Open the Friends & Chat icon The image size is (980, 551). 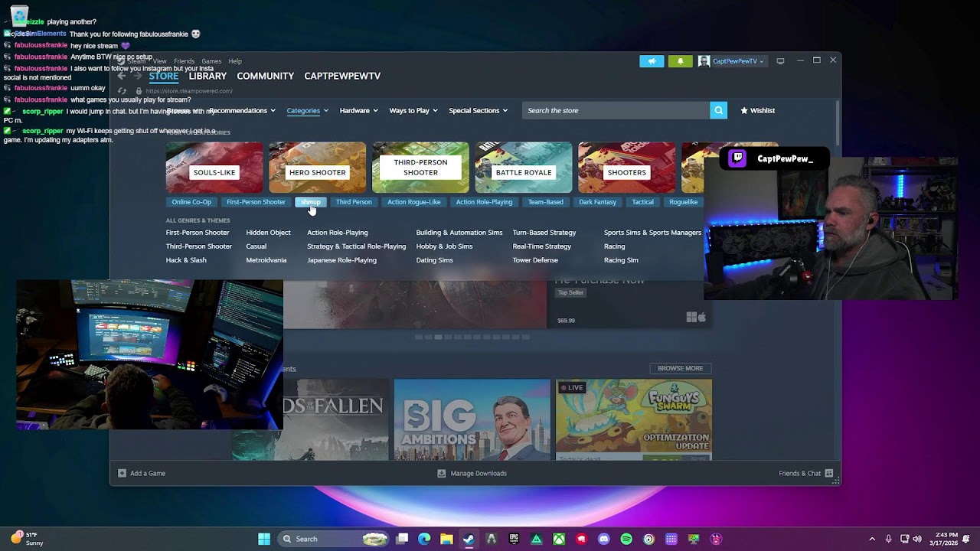(829, 473)
